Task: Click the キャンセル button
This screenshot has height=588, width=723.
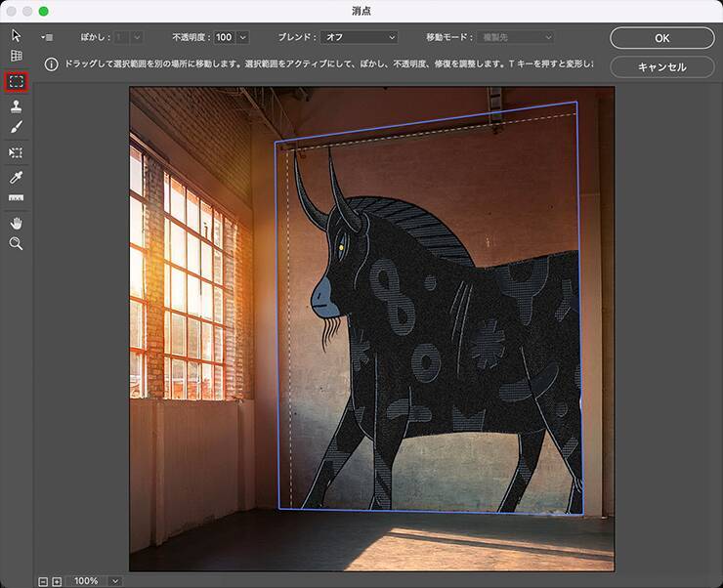Action: click(x=661, y=67)
